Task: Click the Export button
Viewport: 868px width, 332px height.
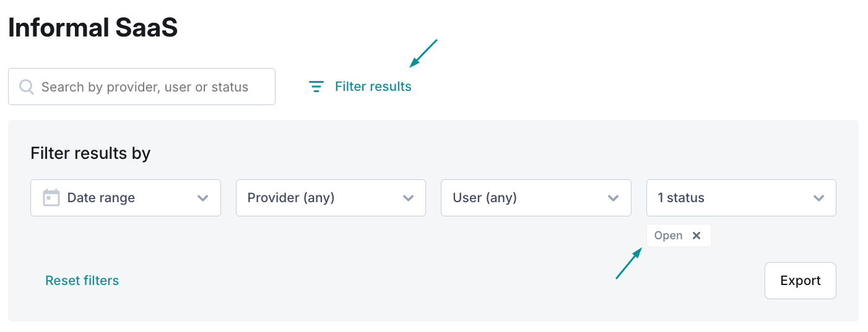Action: point(801,281)
